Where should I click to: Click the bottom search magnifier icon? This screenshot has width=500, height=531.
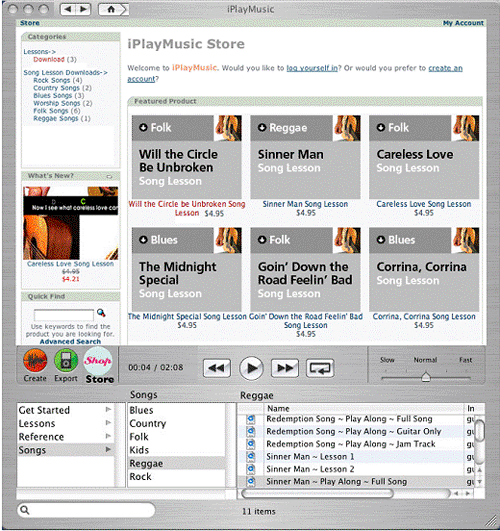(25, 510)
